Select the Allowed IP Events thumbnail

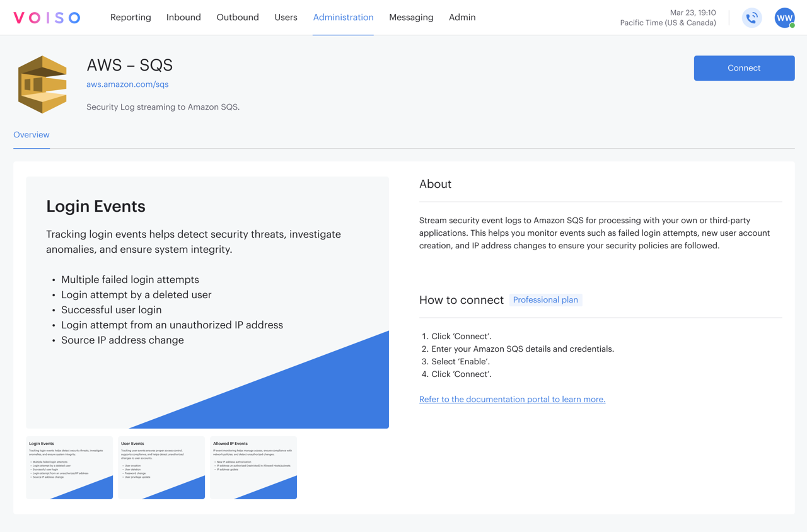tap(253, 468)
